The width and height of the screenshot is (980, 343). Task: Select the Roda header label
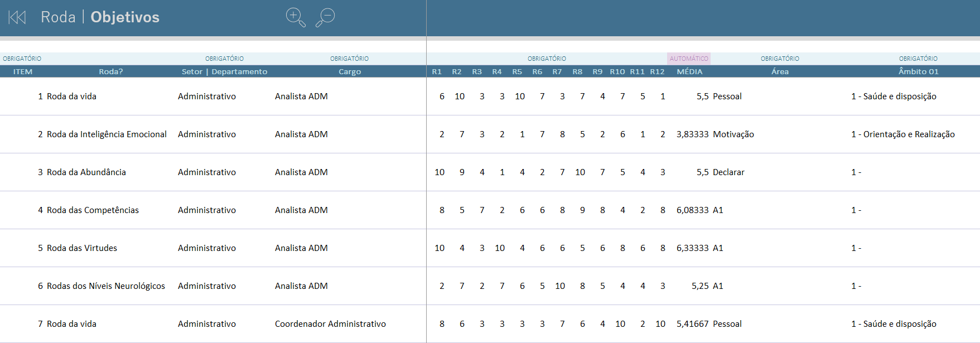tap(58, 17)
